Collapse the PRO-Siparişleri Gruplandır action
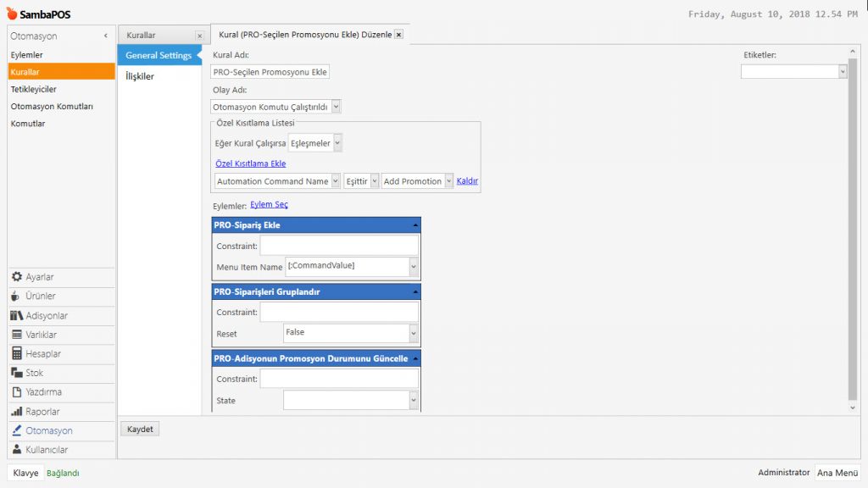The height and width of the screenshot is (488, 868). point(415,291)
